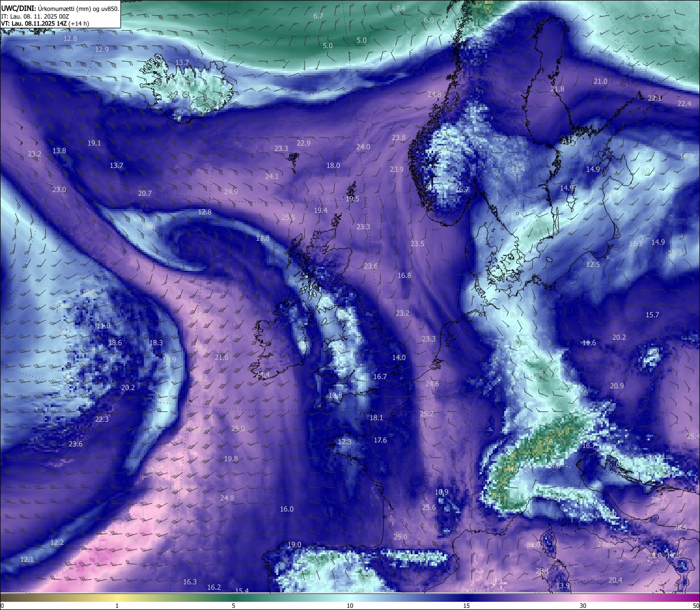Click the 22.1 value label
The width and height of the screenshot is (700, 610).
(655, 98)
